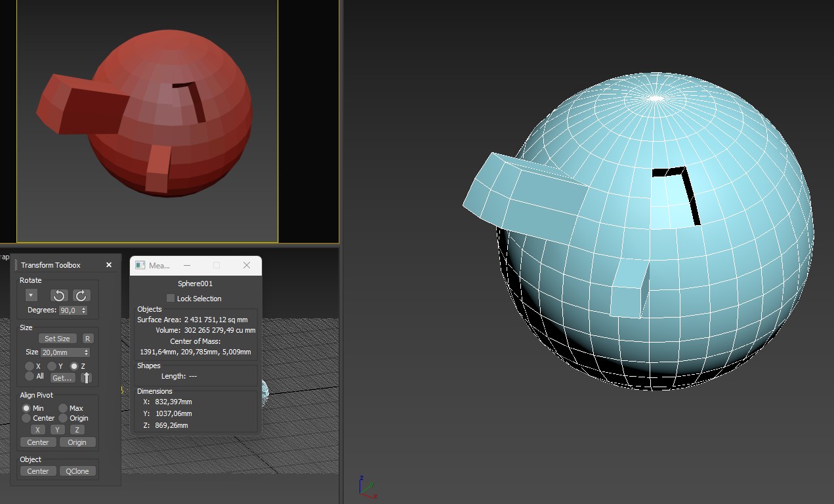This screenshot has width=834, height=504.
Task: Click the Size value spinner arrows
Action: (86, 352)
